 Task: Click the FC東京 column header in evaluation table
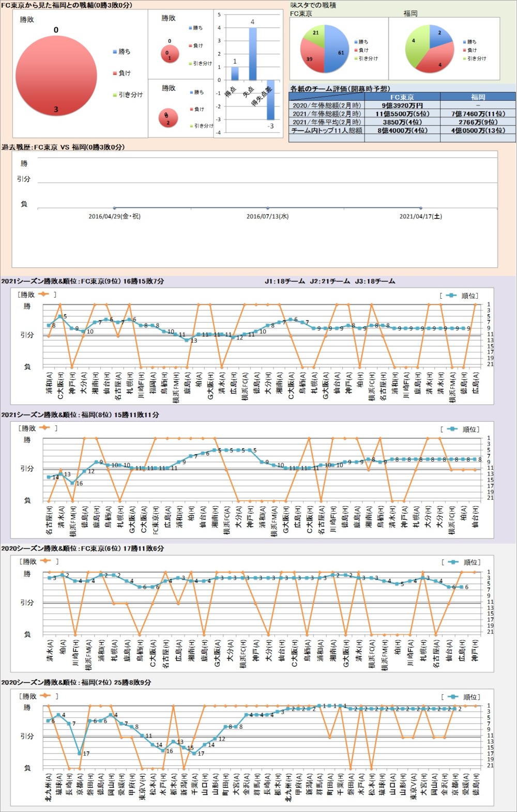(402, 97)
